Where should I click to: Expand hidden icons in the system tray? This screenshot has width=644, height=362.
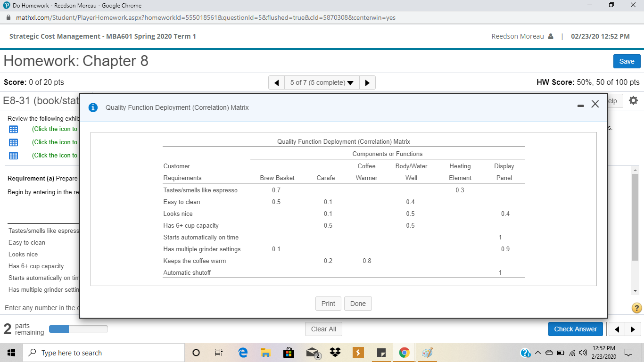pyautogui.click(x=538, y=352)
